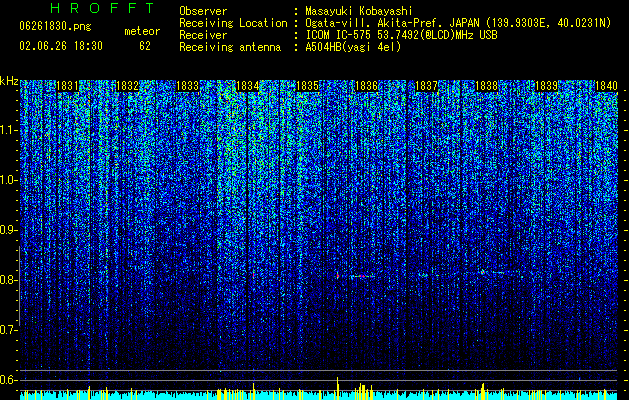Image resolution: width=629 pixels, height=400 pixels.
Task: Click the 1834 time marker
Action: (x=248, y=86)
